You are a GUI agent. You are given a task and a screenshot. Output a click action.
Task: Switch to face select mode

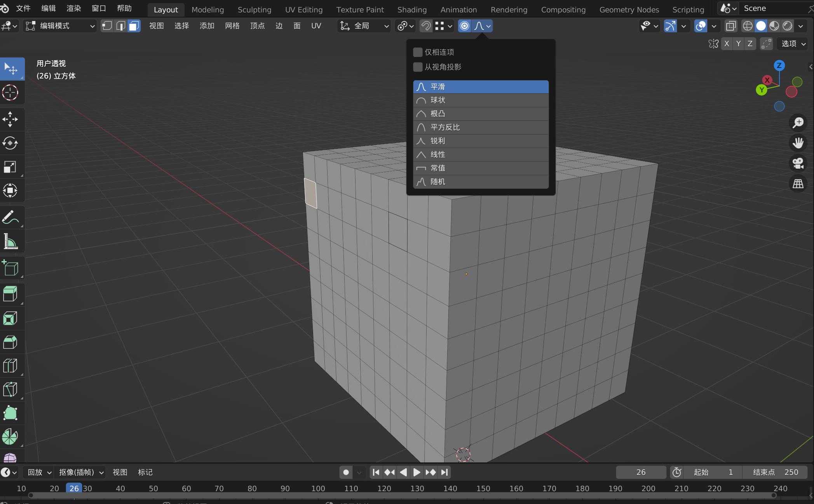(x=134, y=26)
